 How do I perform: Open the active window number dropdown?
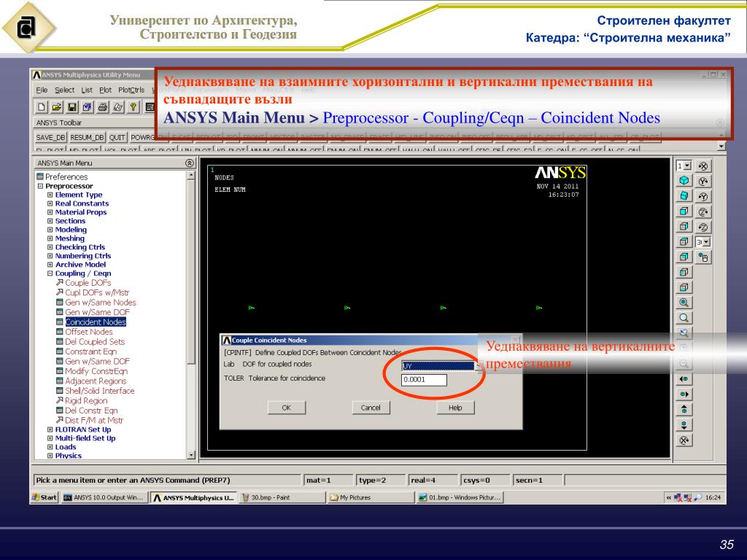[687, 166]
